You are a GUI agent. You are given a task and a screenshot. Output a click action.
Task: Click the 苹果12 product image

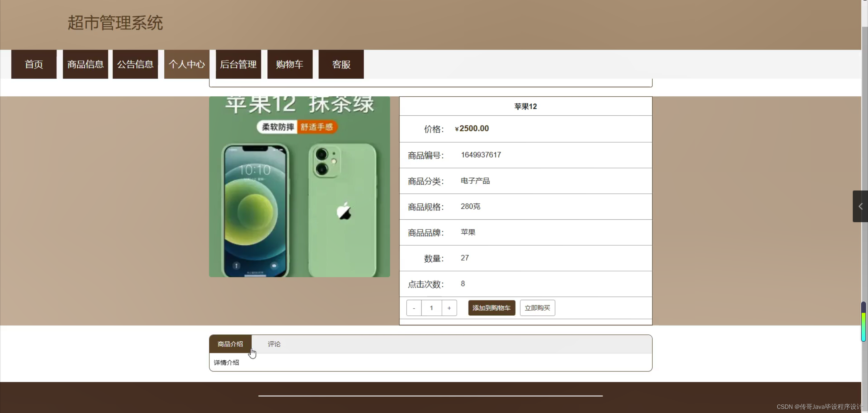coord(299,187)
